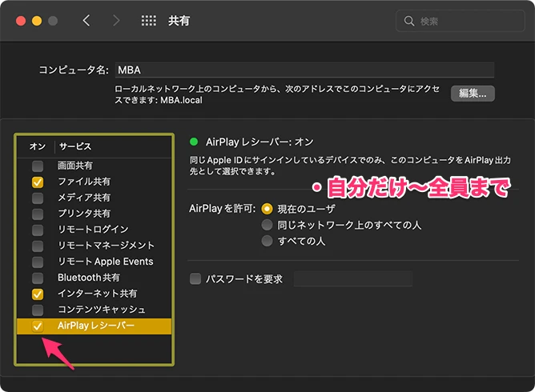Select Bluetooth共有 in the services list
The width and height of the screenshot is (535, 392).
pyautogui.click(x=89, y=278)
